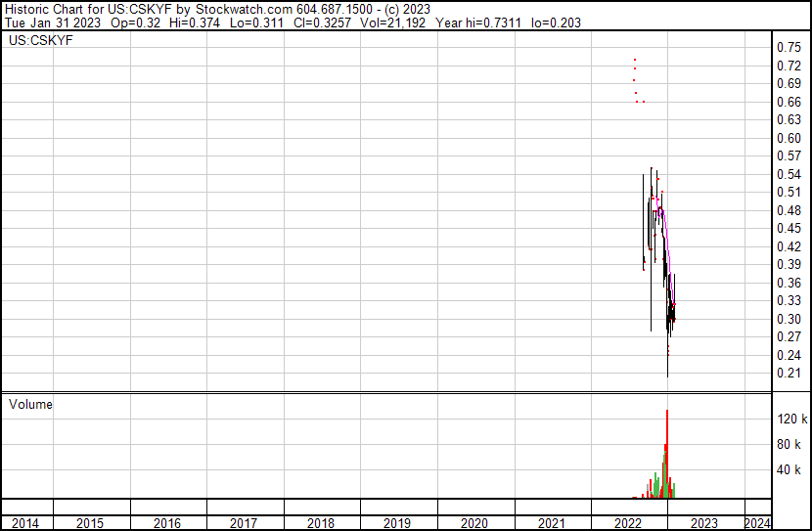Image resolution: width=812 pixels, height=531 pixels.
Task: Click the Stockwatch.com text in chart header
Action: point(241,9)
